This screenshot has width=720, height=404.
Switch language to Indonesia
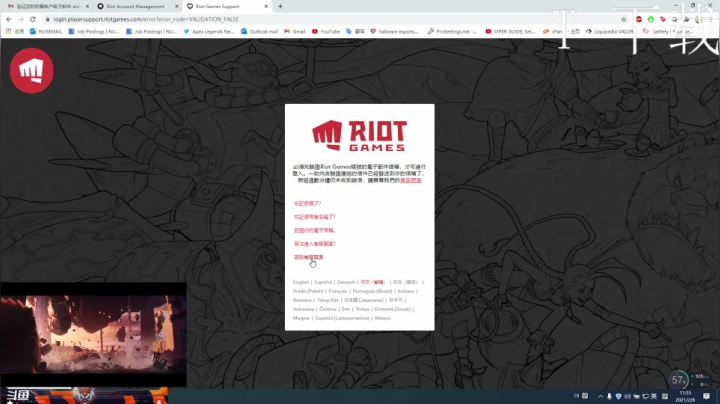304,309
